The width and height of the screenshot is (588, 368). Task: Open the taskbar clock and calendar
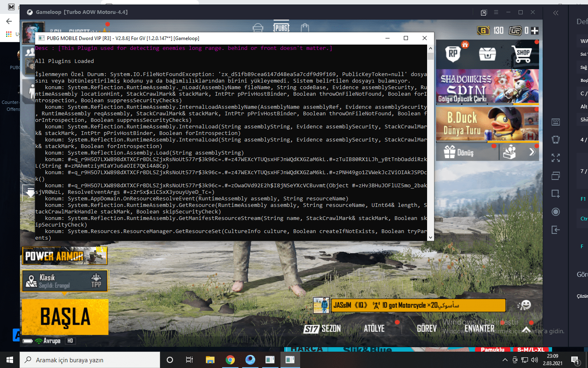click(552, 360)
